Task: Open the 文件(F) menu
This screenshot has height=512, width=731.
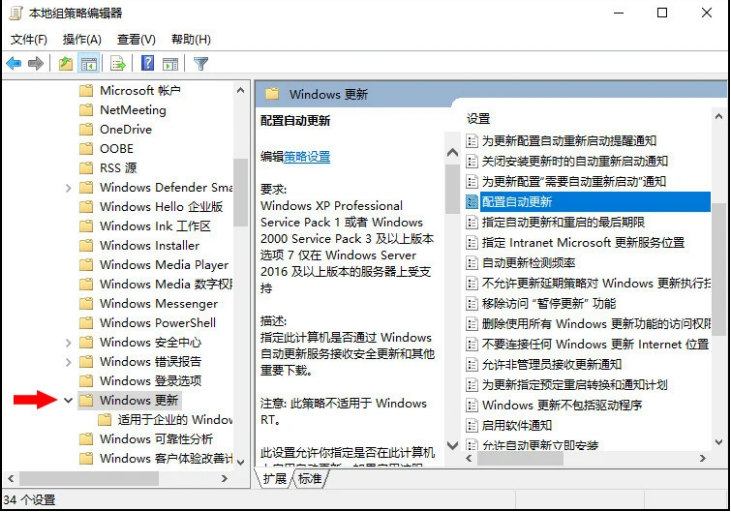Action: pos(29,39)
